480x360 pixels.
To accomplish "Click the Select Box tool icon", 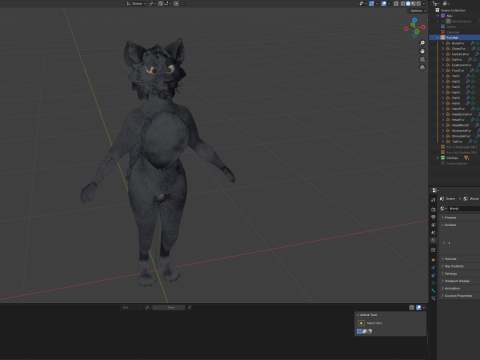I will [x=361, y=323].
